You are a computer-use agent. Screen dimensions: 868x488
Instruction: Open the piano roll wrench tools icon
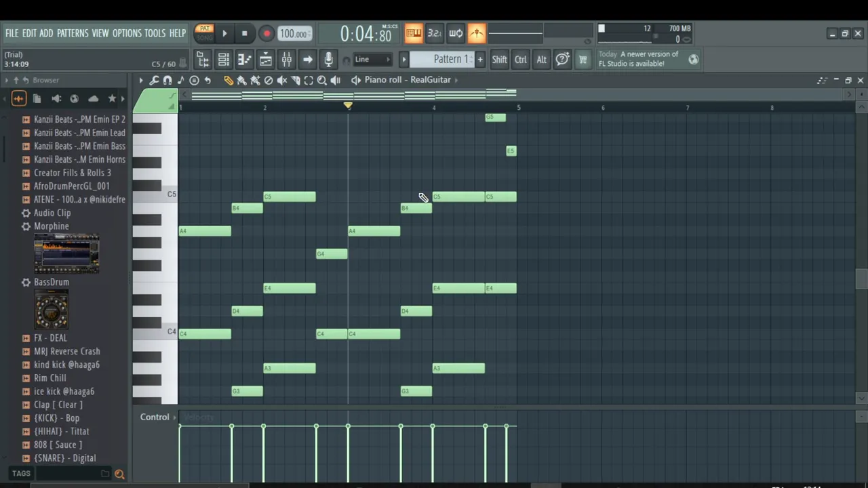pos(154,80)
